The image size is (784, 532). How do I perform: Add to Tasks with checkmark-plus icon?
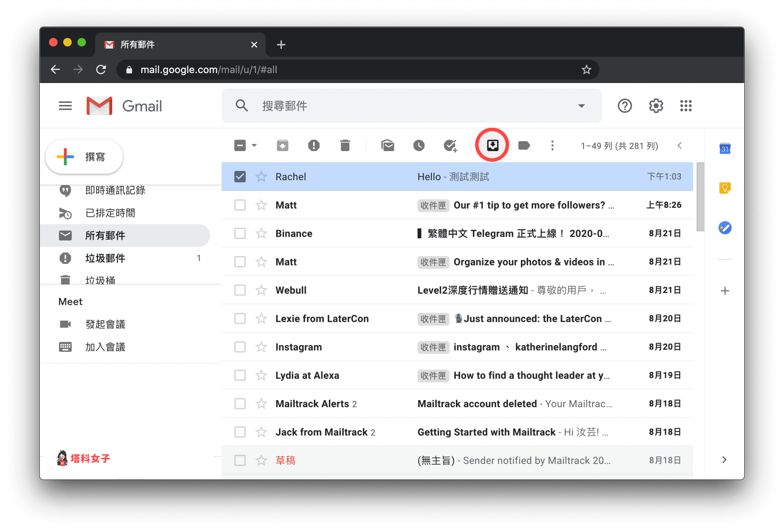point(450,145)
